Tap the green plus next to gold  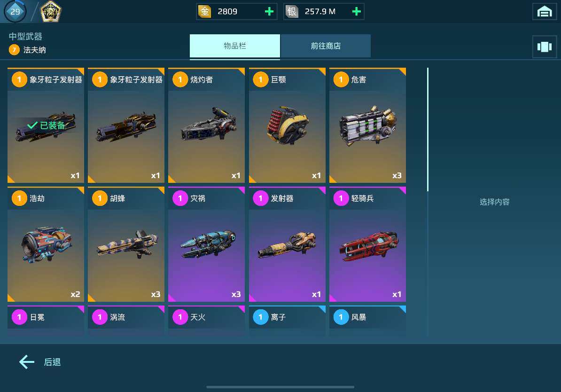click(x=269, y=11)
